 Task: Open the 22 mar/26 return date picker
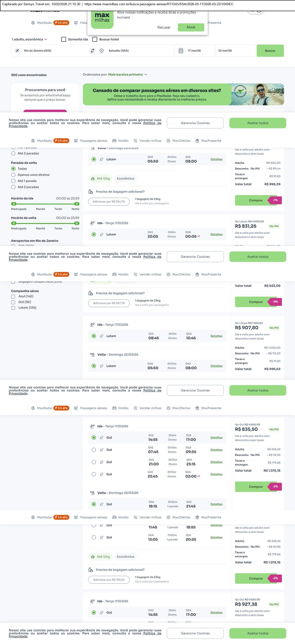click(235, 51)
